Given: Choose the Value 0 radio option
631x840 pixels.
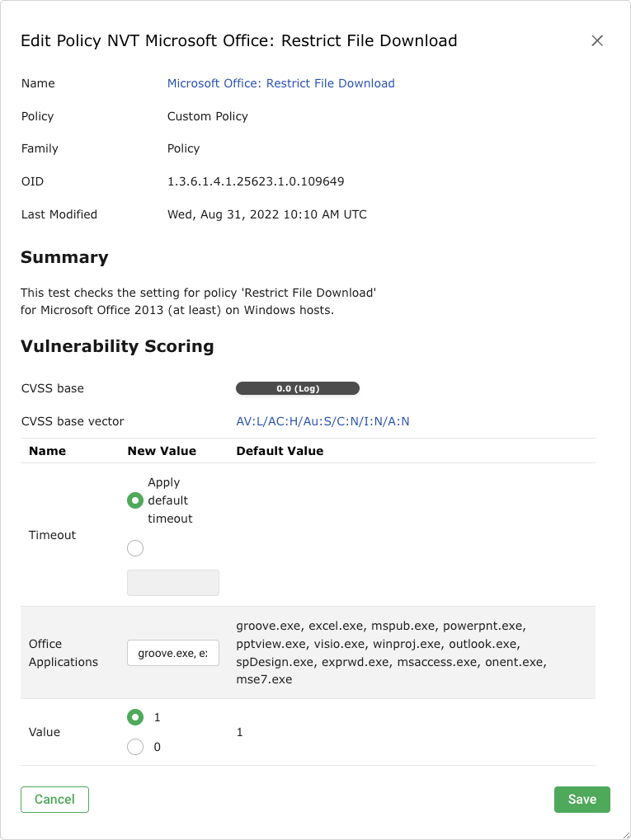Looking at the screenshot, I should [x=135, y=747].
